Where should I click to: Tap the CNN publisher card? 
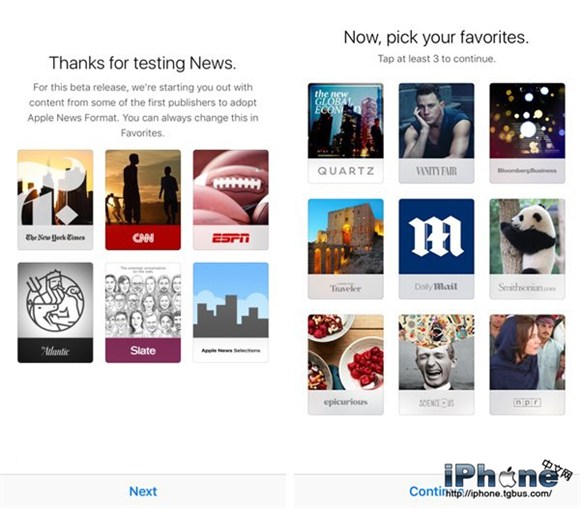click(143, 200)
